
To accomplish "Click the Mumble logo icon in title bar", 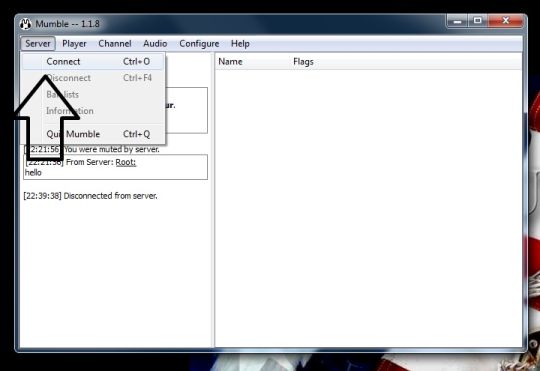I will pyautogui.click(x=25, y=24).
